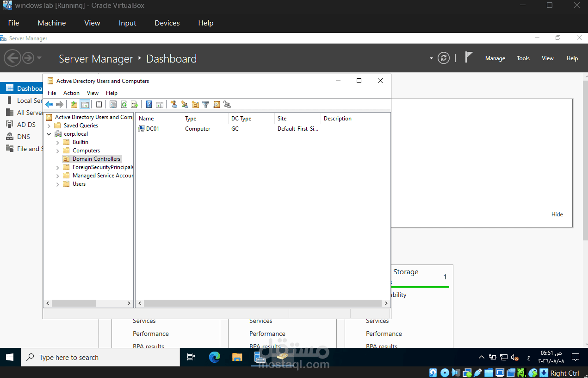Viewport: 588px width, 378px height.
Task: Open Server Manager Manage menu
Action: tap(495, 58)
